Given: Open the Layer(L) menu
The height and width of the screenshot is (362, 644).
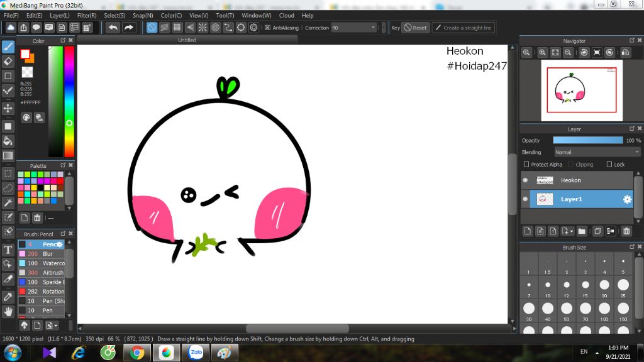Looking at the screenshot, I should click(60, 15).
